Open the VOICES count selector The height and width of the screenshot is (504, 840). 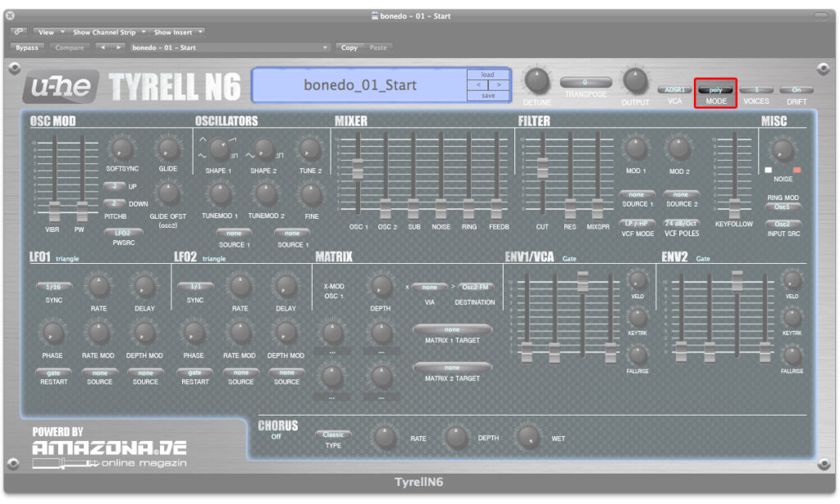pyautogui.click(x=756, y=90)
